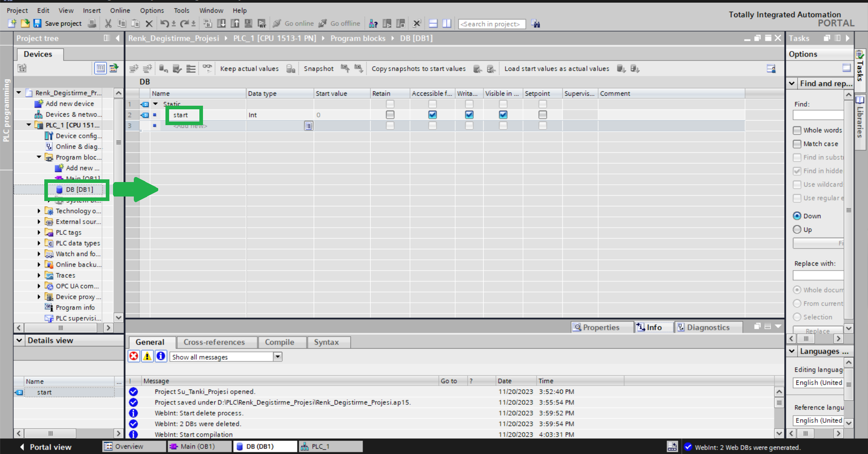This screenshot has height=454, width=868.
Task: Click the Portal view button
Action: click(45, 447)
